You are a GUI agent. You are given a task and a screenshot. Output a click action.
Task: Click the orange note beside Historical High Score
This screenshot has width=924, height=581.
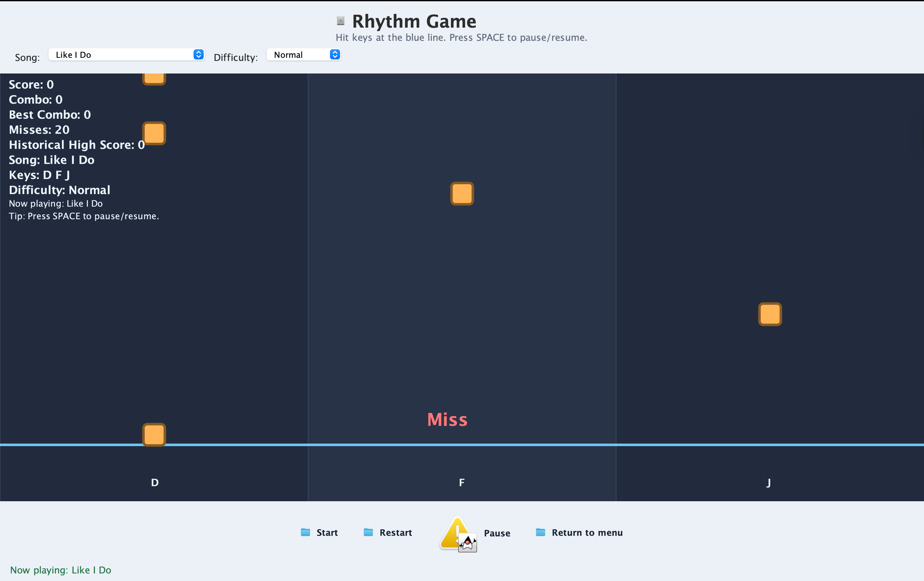(154, 133)
